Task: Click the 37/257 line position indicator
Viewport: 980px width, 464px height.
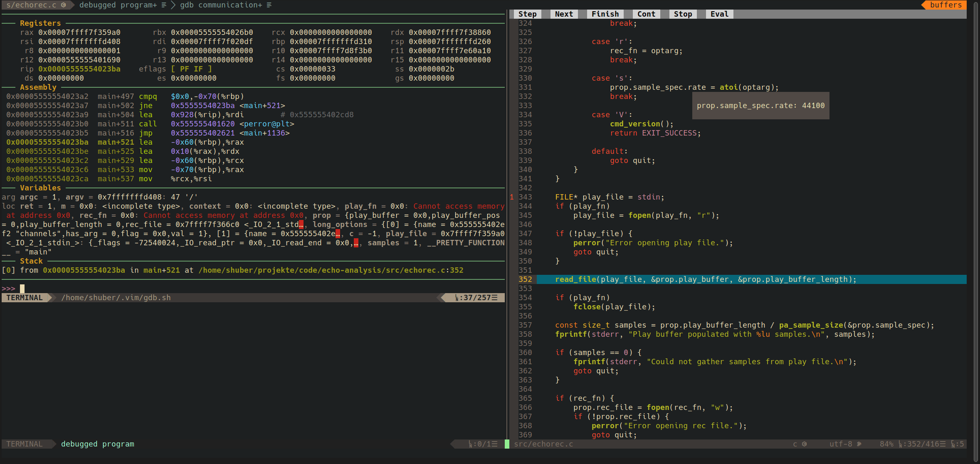Action: [x=476, y=298]
